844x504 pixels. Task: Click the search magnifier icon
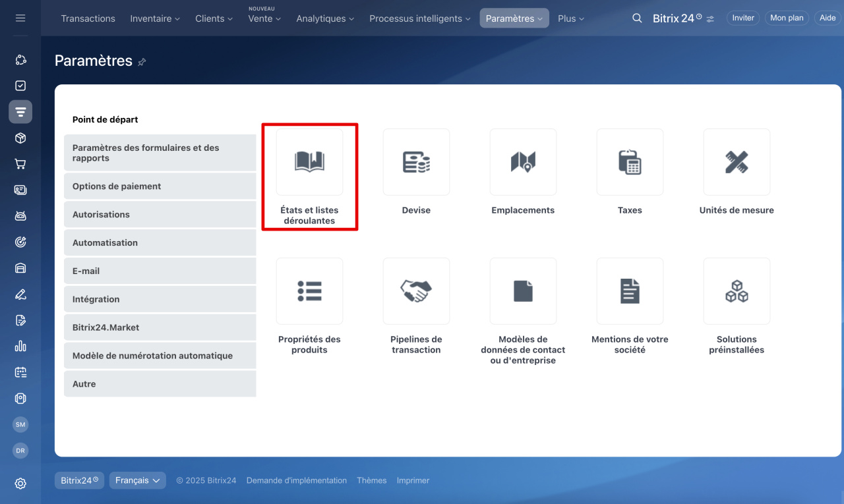pos(637,18)
